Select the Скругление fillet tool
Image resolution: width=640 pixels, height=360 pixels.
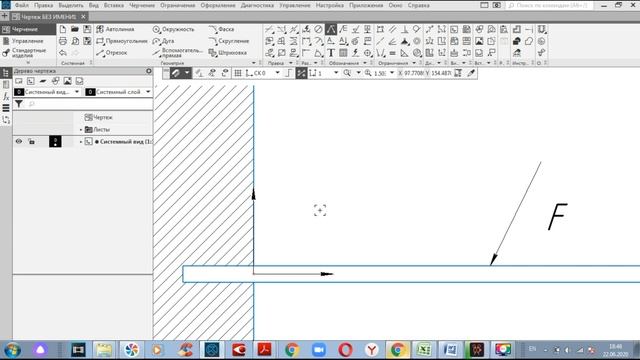pos(229,41)
